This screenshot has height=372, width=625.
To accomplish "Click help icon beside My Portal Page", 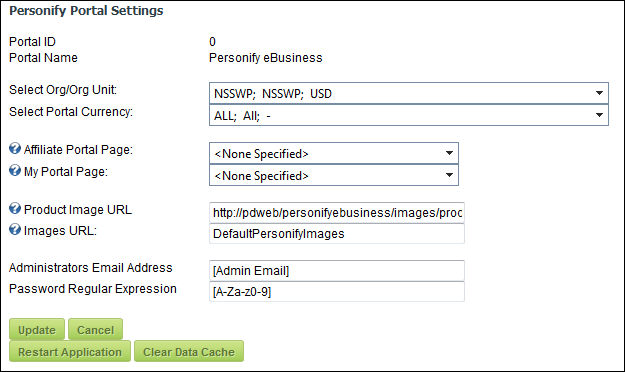I will tap(15, 170).
